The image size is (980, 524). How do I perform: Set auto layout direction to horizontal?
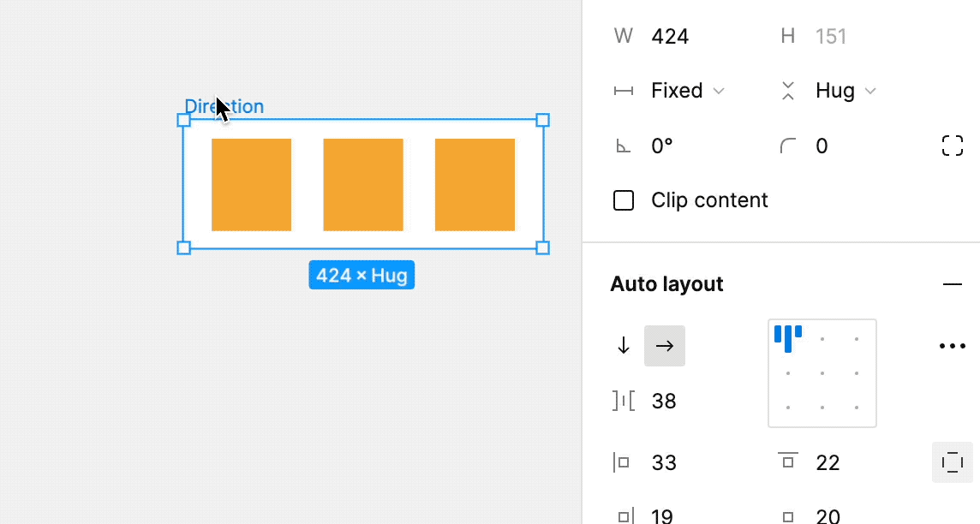[665, 346]
